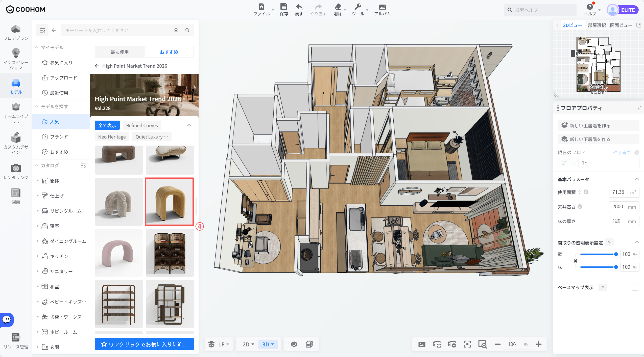644x357 pixels.
Task: Expand the リビングルーム catalog category
Action: pos(38,211)
